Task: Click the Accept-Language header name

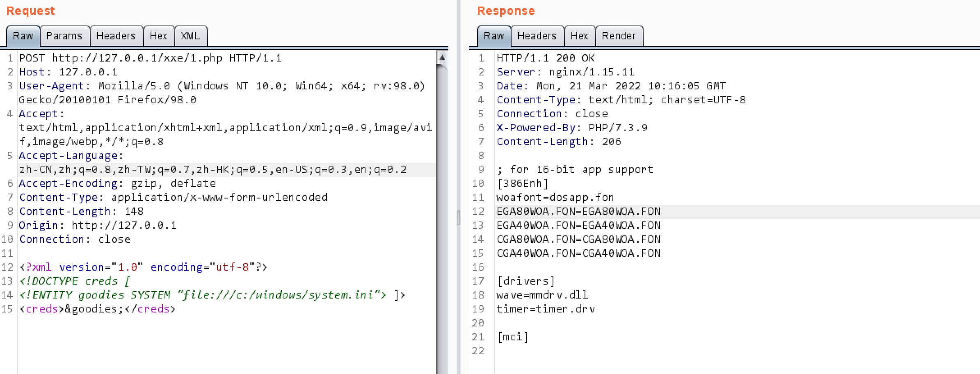Action: 71,156
